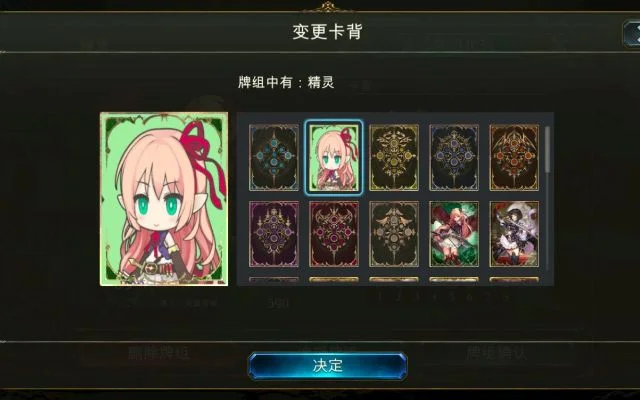Select the partially visible card back, third row last
Screen dimensions: 640x400
click(514, 281)
